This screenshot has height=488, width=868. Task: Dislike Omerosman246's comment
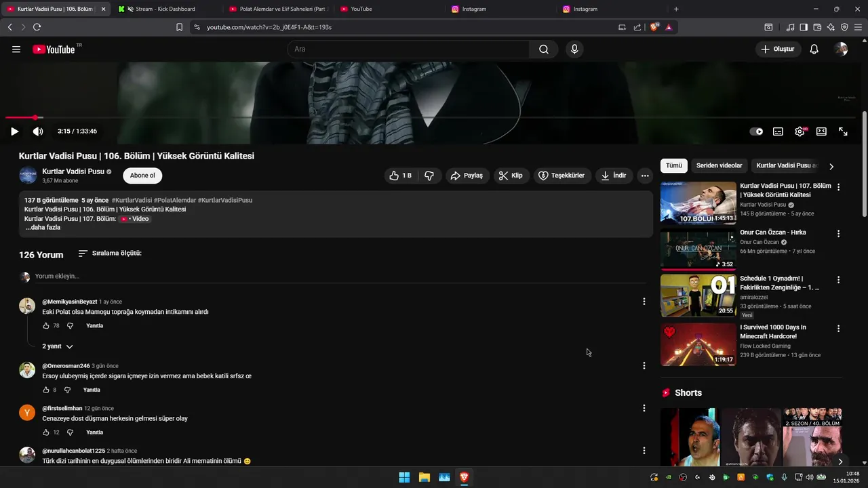point(67,390)
